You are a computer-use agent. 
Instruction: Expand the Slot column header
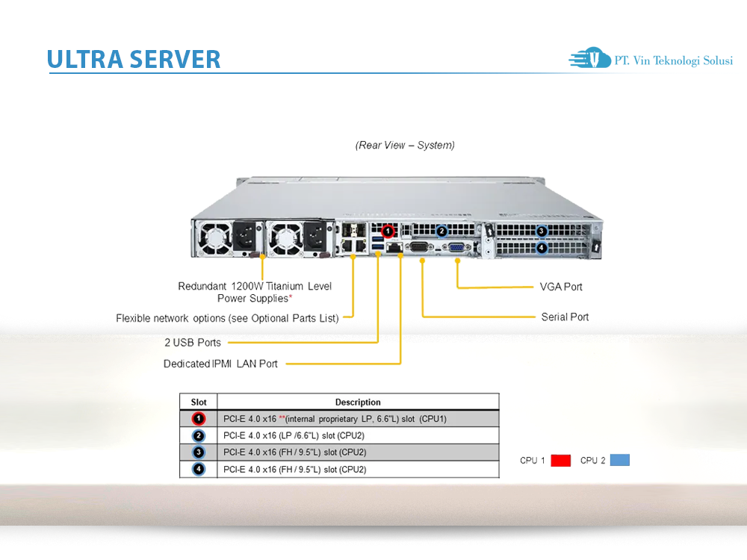pyautogui.click(x=198, y=402)
